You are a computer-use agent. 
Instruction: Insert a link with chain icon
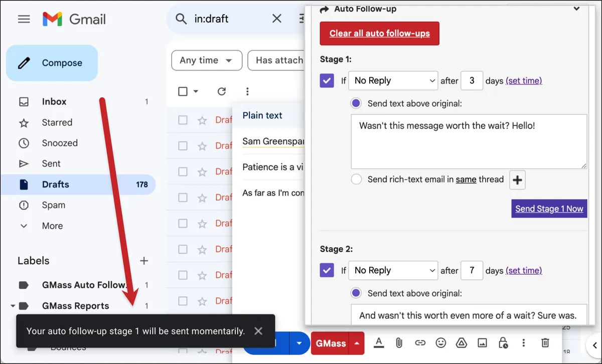[x=420, y=343]
